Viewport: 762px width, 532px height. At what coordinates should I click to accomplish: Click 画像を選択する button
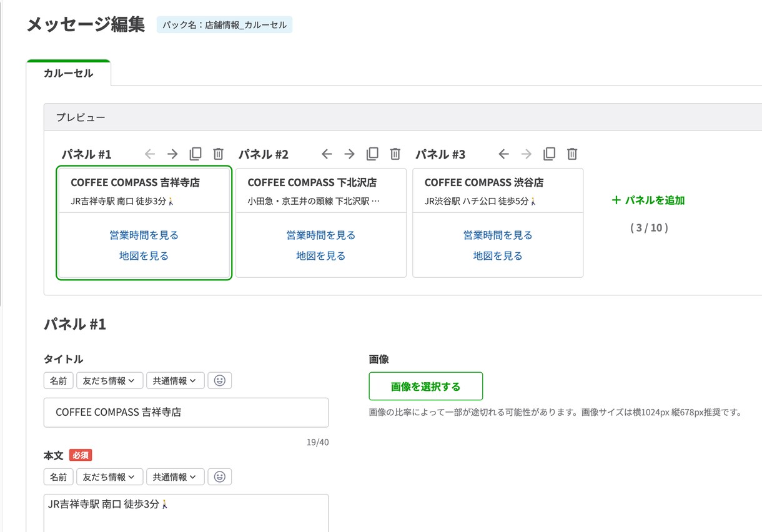point(426,387)
